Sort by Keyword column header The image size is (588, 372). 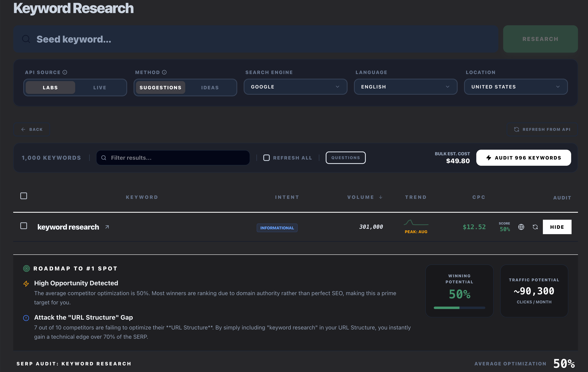142,197
